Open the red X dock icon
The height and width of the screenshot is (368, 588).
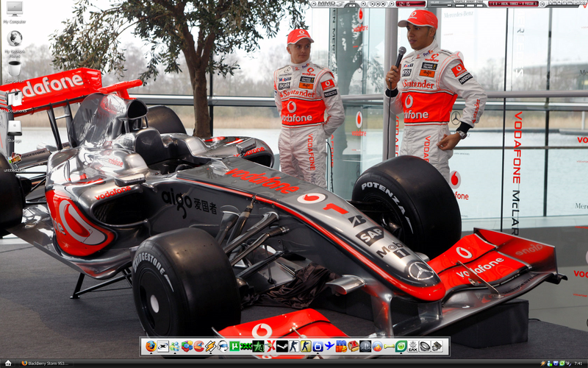point(270,346)
